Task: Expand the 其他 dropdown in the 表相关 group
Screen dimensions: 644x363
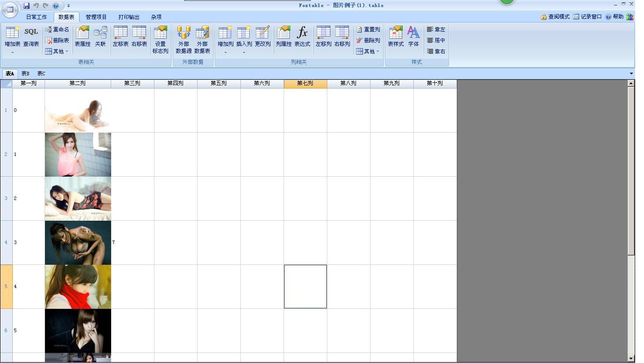Action: [x=57, y=52]
